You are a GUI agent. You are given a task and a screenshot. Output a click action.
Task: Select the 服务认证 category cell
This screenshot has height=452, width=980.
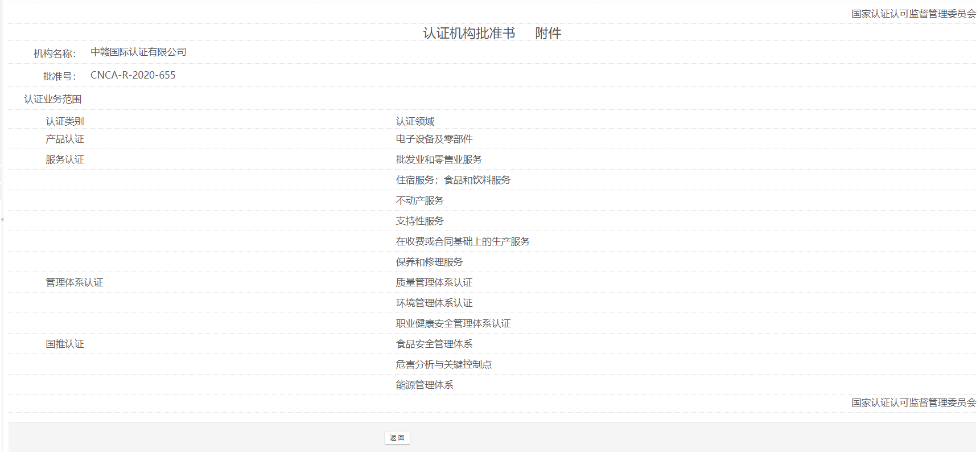pyautogui.click(x=65, y=159)
